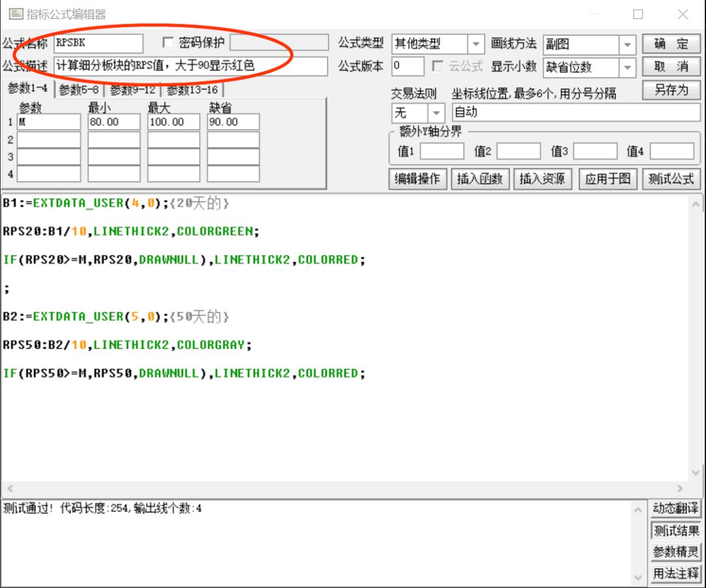The height and width of the screenshot is (588, 706).
Task: Click the 缺省 value field showing 90.00
Action: pyautogui.click(x=233, y=122)
